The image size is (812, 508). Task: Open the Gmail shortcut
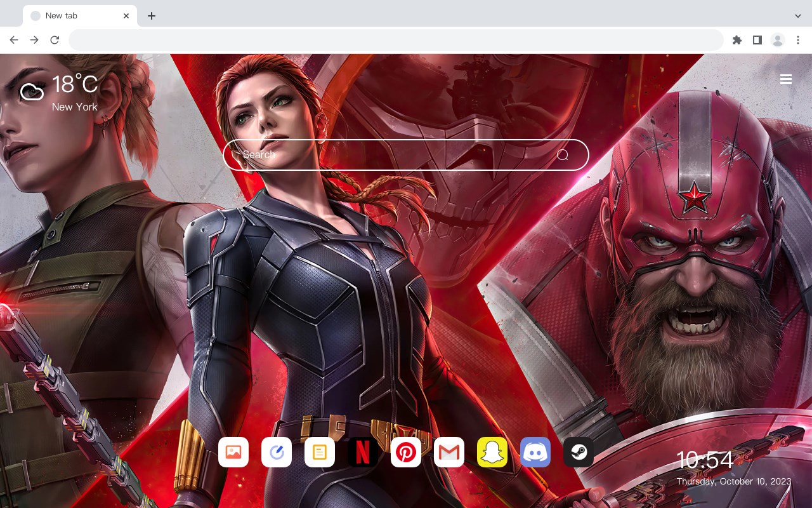pos(449,452)
